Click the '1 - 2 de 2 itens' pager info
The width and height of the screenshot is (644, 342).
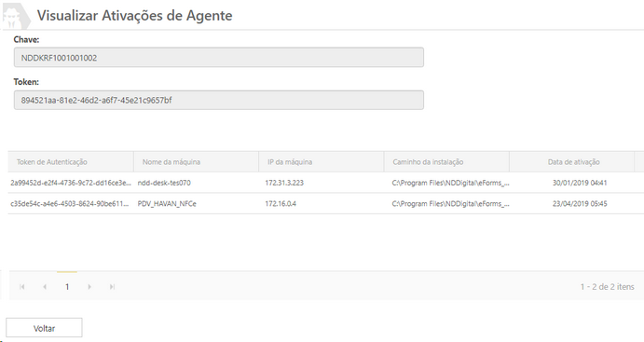tap(607, 287)
